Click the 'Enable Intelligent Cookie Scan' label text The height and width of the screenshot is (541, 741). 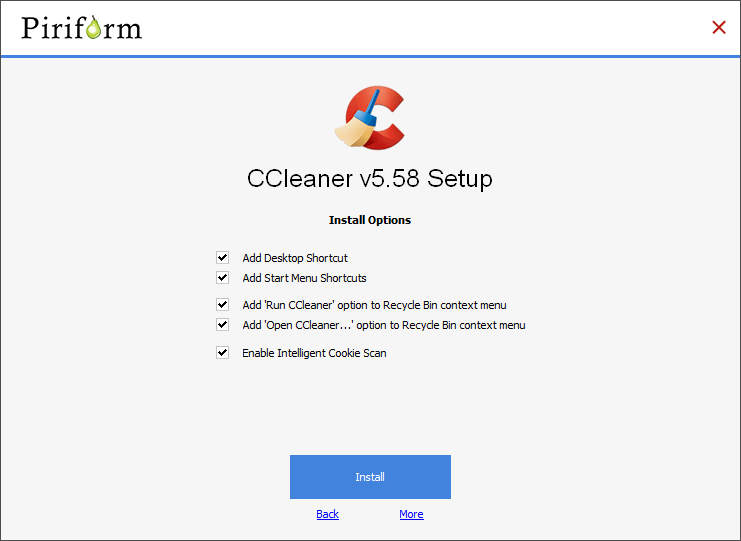pyautogui.click(x=314, y=353)
